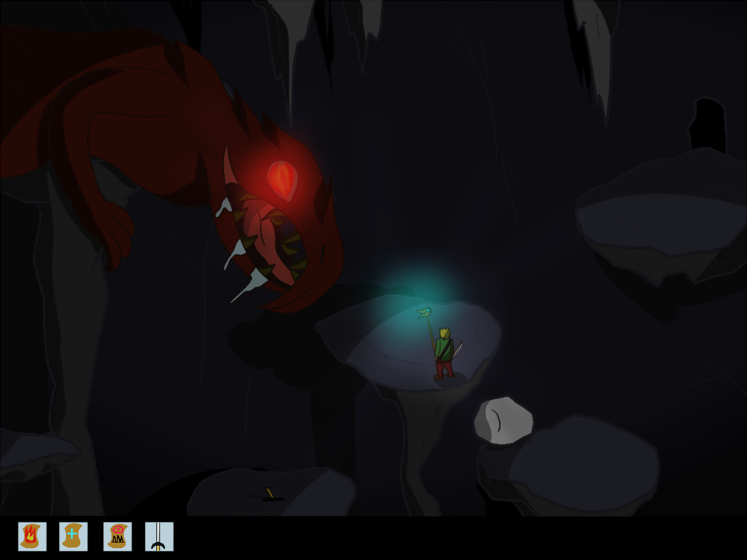
Task: Click the green-clad hero character
Action: [x=444, y=352]
